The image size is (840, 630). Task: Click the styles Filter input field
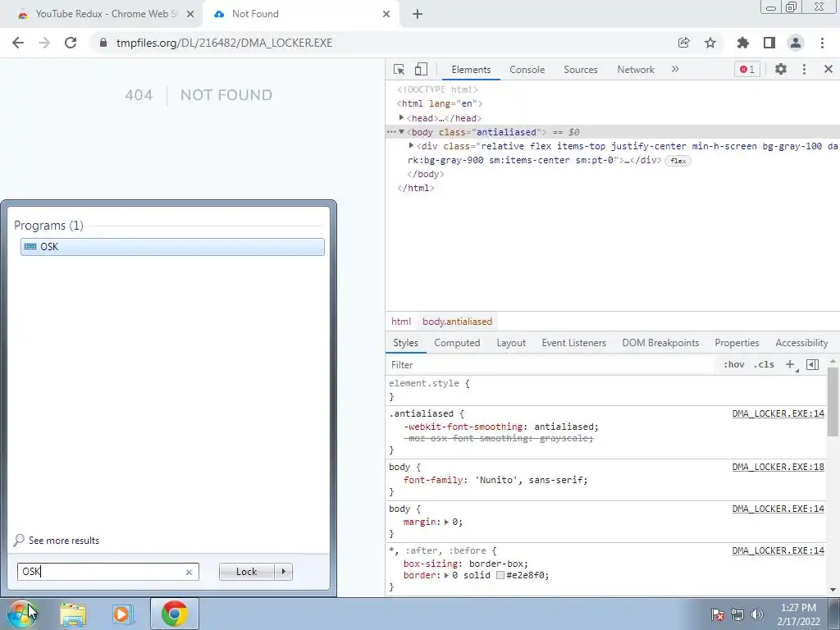coord(549,365)
